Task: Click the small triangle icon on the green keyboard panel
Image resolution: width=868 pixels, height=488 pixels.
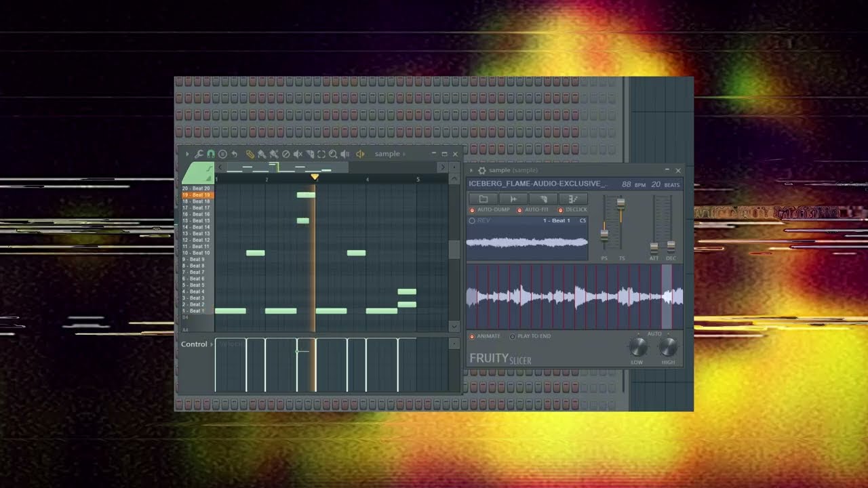Action: (210, 179)
